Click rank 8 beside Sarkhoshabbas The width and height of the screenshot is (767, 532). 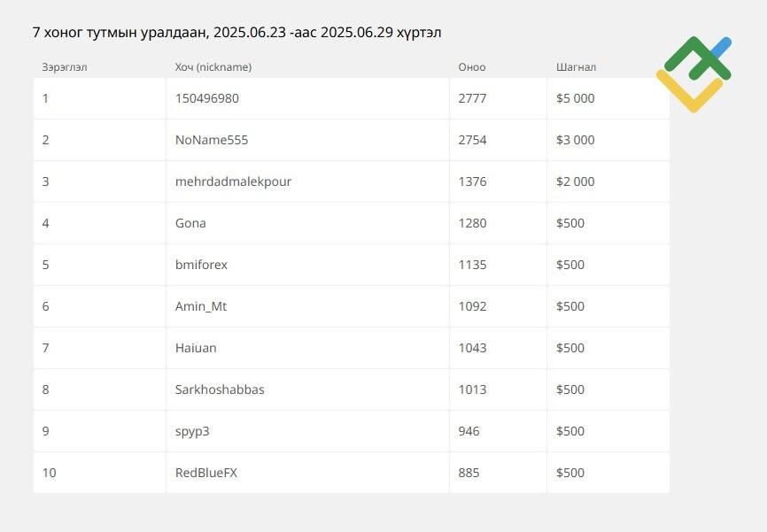45,389
